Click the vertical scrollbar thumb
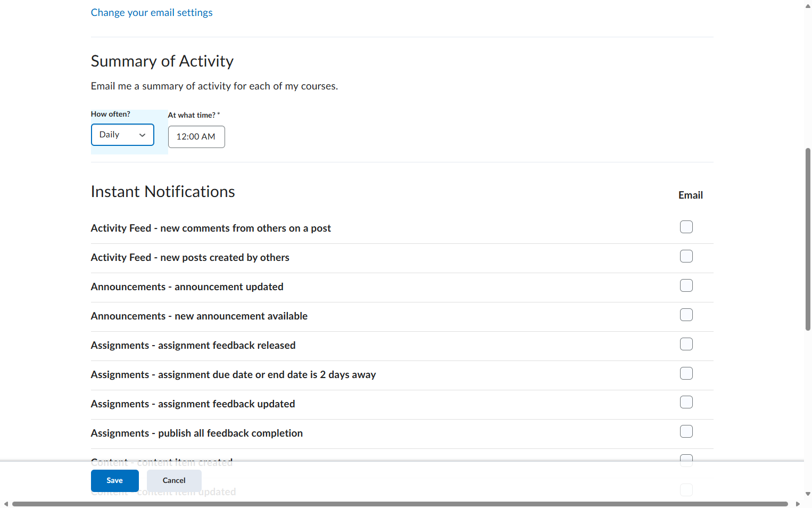This screenshot has height=508, width=812. click(x=808, y=240)
